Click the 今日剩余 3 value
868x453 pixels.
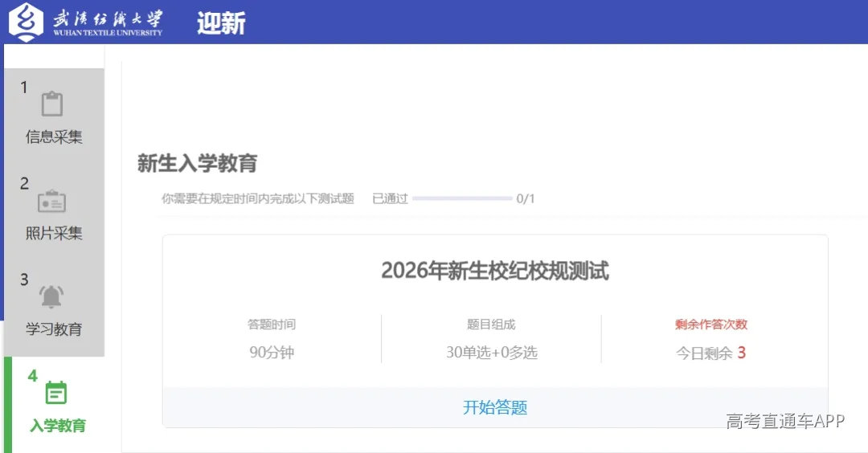click(710, 353)
